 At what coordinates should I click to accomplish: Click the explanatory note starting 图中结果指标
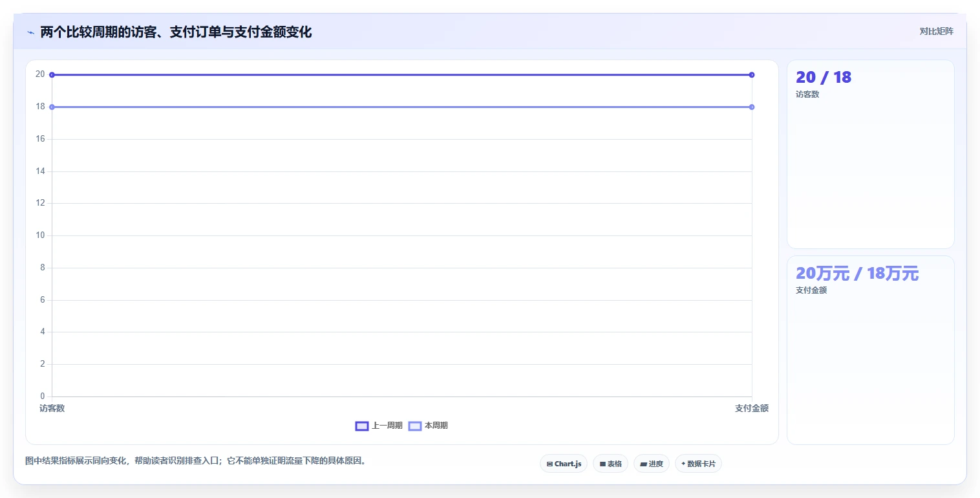(195, 461)
